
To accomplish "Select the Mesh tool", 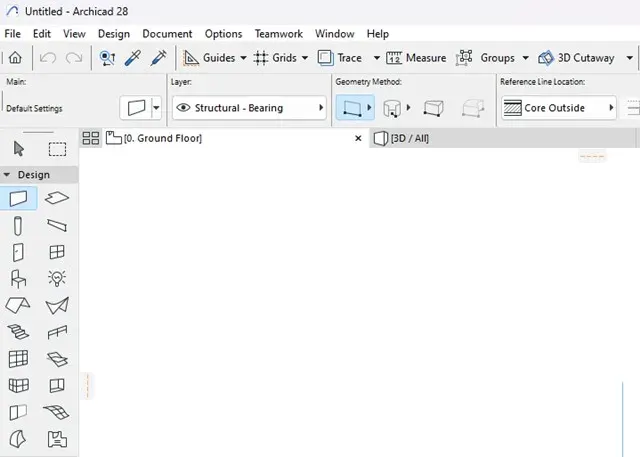I will [x=56, y=412].
